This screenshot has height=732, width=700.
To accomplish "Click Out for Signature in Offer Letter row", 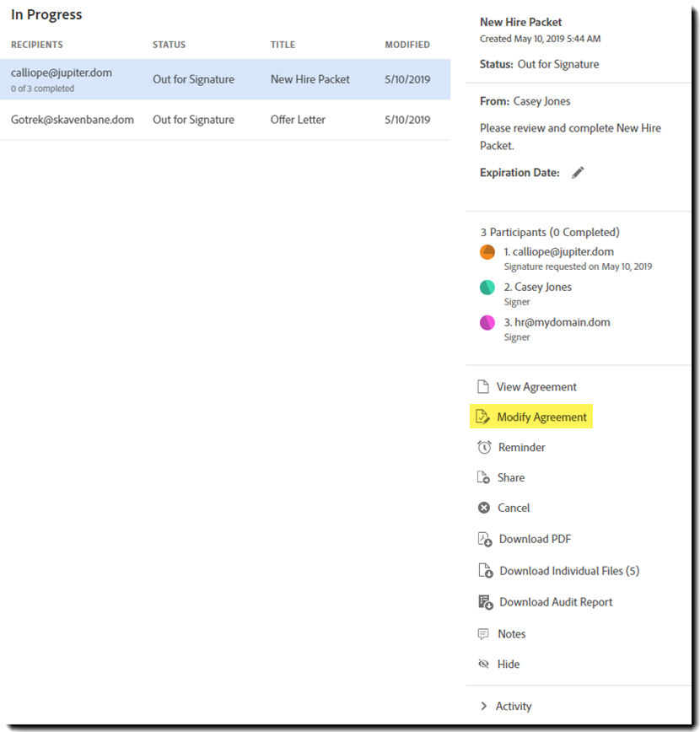I will tap(193, 120).
